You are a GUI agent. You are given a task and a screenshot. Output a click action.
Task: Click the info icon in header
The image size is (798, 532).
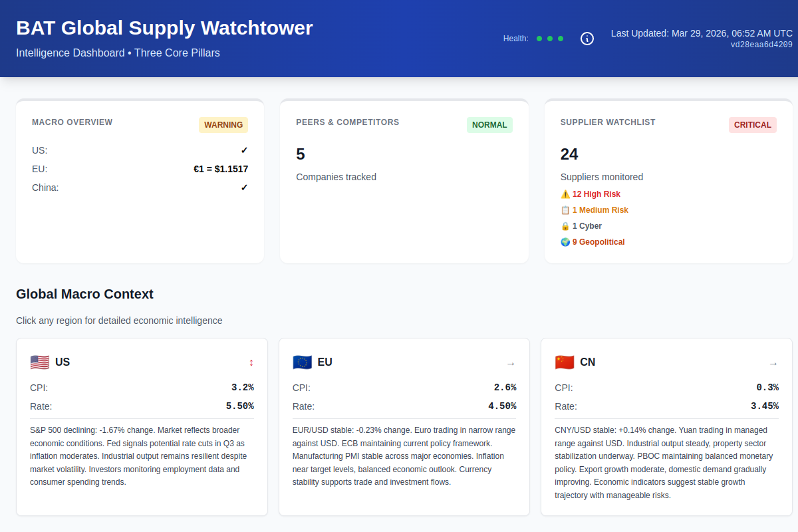pyautogui.click(x=587, y=39)
